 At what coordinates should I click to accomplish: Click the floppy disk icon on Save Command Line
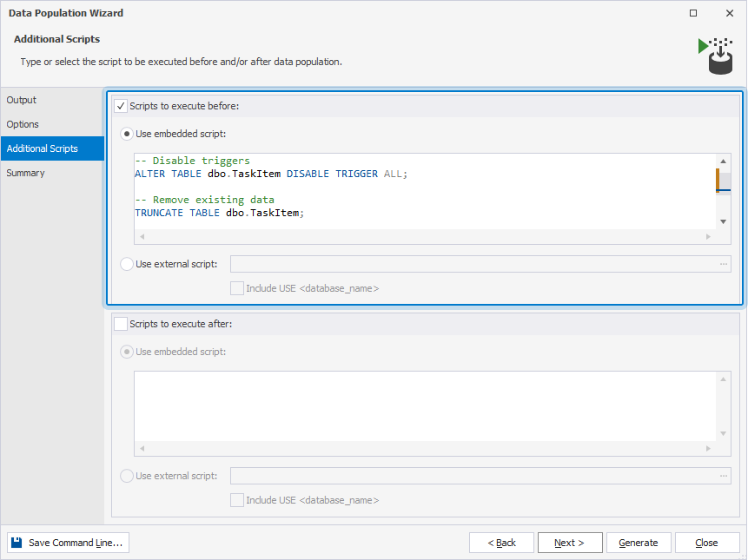tap(17, 543)
